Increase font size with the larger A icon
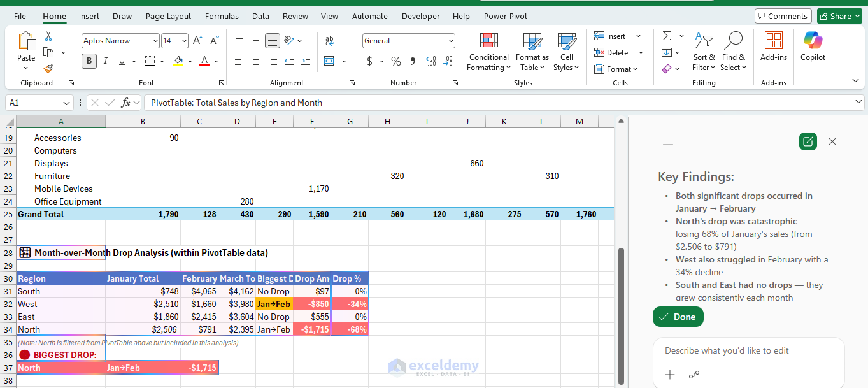 (x=197, y=40)
